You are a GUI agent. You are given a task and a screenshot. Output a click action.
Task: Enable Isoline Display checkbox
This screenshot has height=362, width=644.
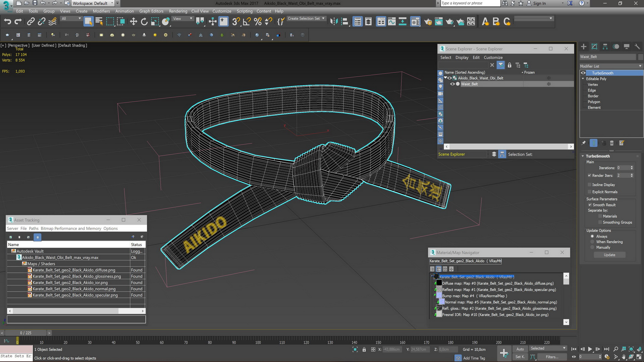coord(590,185)
